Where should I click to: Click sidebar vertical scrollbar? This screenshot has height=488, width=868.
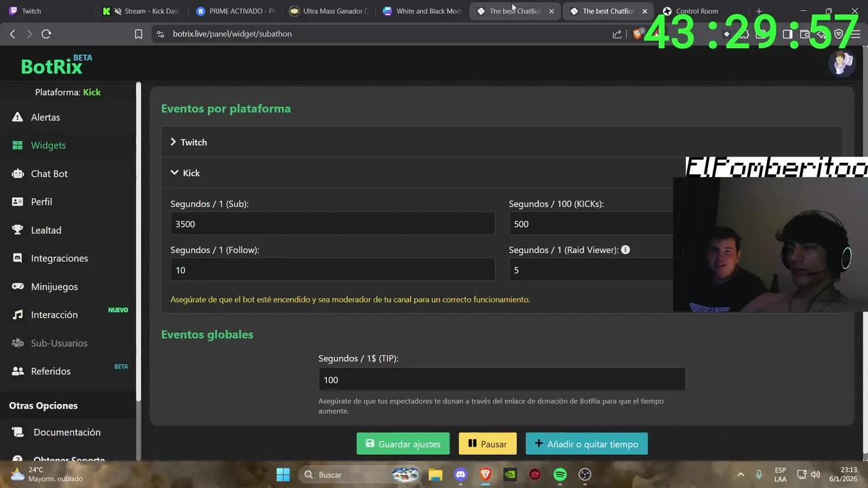(x=139, y=241)
